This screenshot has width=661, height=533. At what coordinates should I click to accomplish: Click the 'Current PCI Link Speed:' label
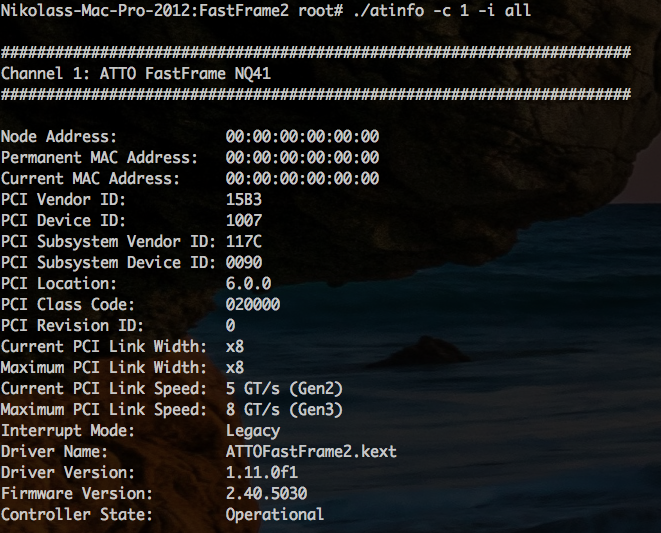[x=104, y=389]
